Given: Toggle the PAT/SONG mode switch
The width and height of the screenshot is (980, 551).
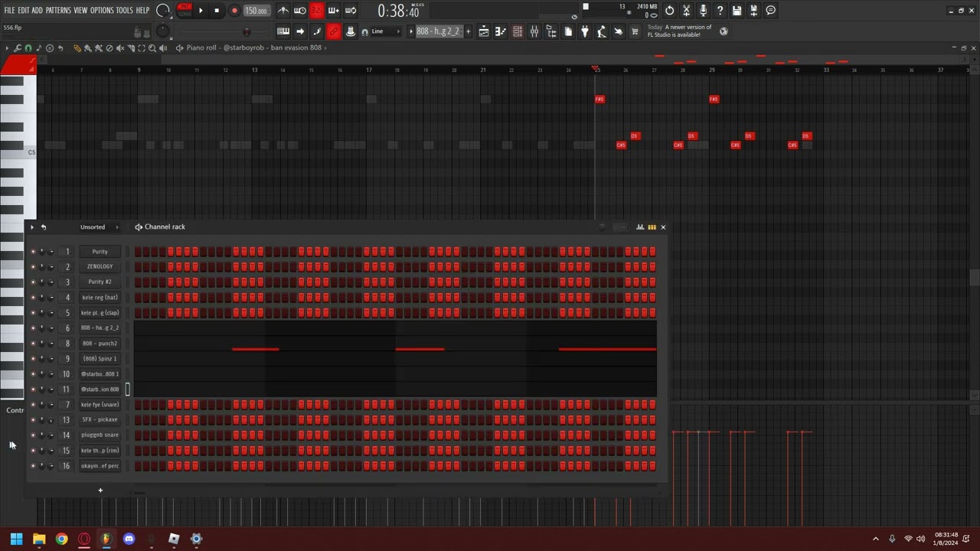Looking at the screenshot, I should 185,11.
